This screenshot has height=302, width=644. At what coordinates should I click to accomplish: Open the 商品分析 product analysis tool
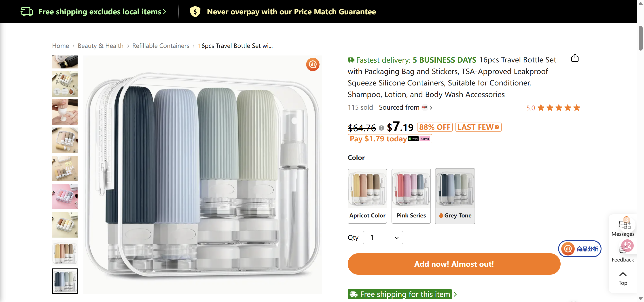click(x=580, y=249)
